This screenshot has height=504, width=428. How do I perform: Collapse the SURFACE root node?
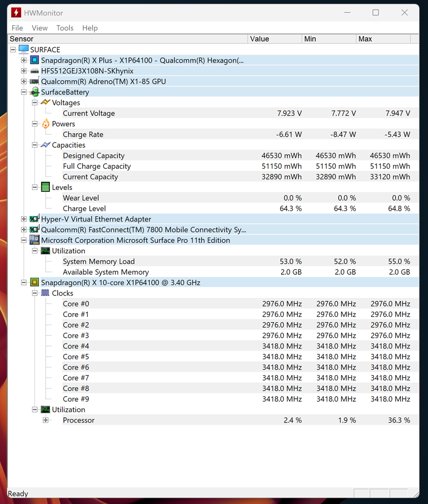pyautogui.click(x=13, y=49)
